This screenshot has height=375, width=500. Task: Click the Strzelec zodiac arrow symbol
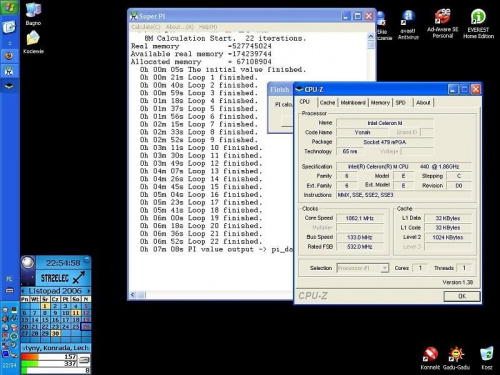coord(79,278)
